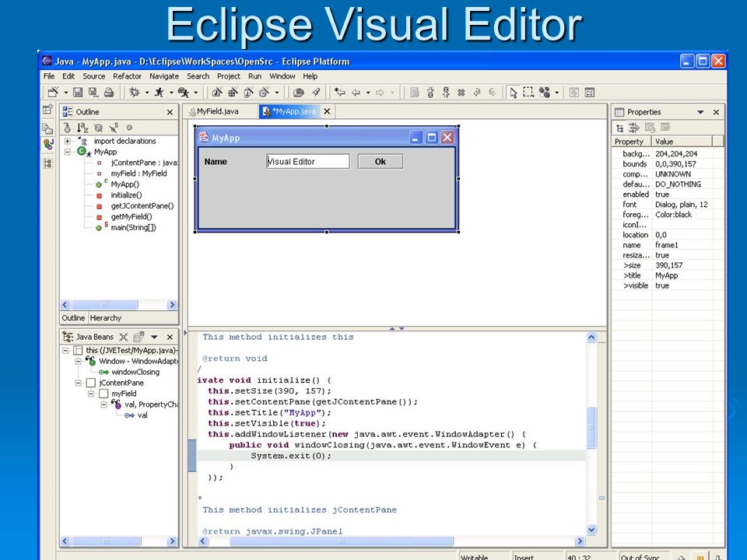Click the New wizard toolbar icon
747x560 pixels.
click(x=53, y=93)
